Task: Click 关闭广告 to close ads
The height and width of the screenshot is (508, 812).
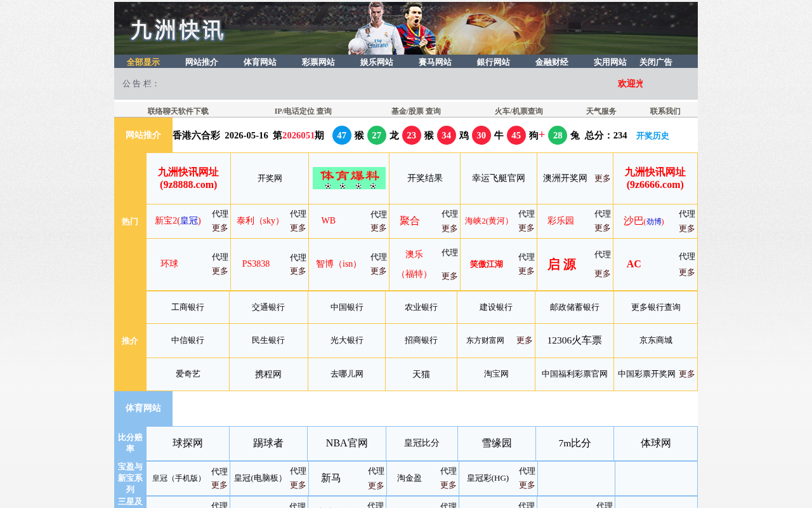Action: [656, 62]
